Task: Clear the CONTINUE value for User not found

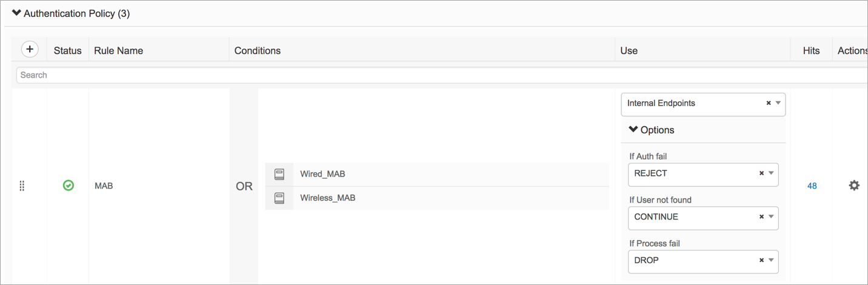Action: pos(761,217)
